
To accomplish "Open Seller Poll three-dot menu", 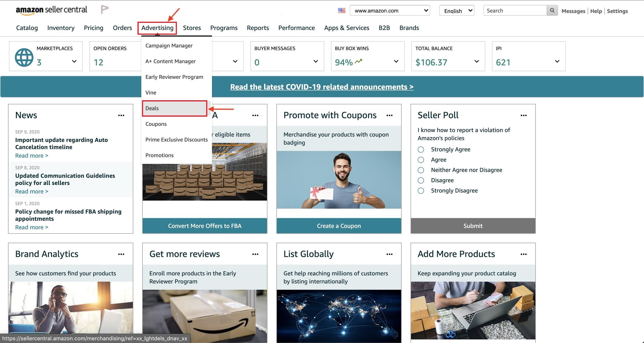I will [524, 115].
